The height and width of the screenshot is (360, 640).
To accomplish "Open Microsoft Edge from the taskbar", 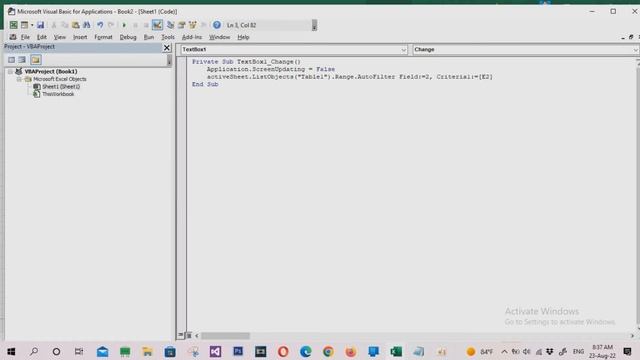I will (x=305, y=351).
